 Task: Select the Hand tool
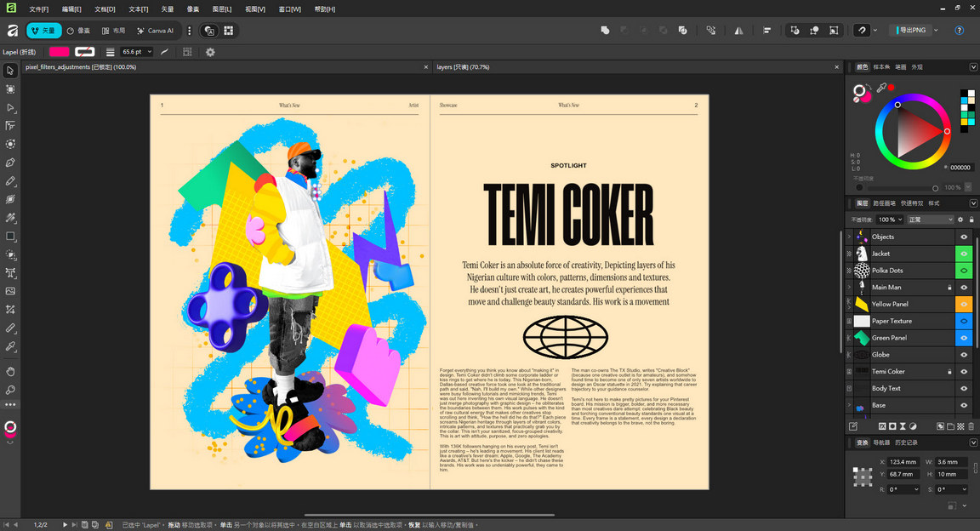click(x=10, y=372)
